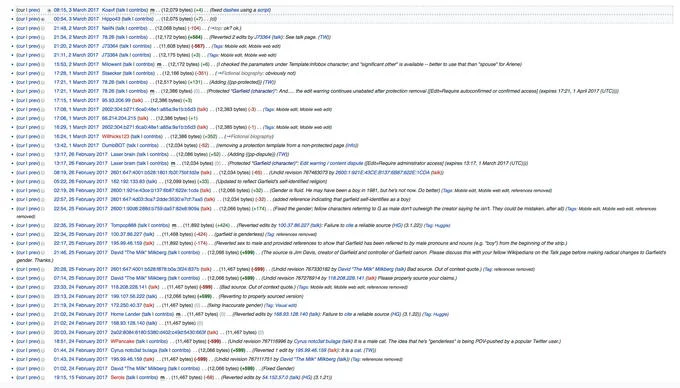Open user NeilN's page

click(x=108, y=28)
